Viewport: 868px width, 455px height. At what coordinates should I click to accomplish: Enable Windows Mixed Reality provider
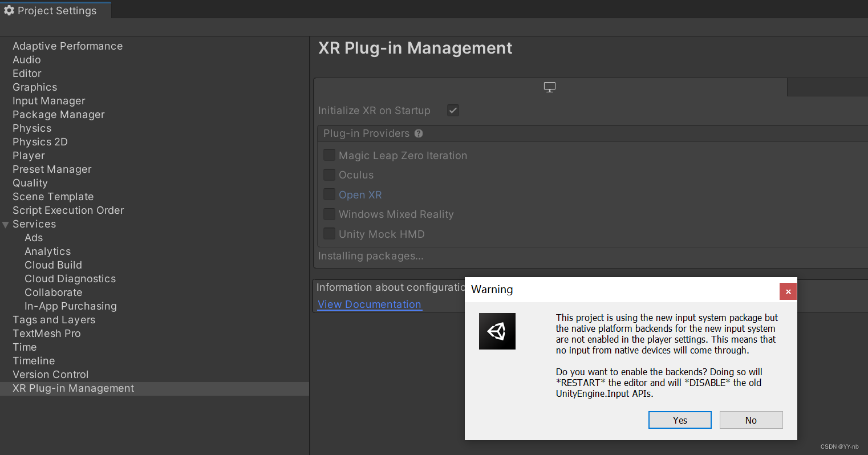pos(329,214)
